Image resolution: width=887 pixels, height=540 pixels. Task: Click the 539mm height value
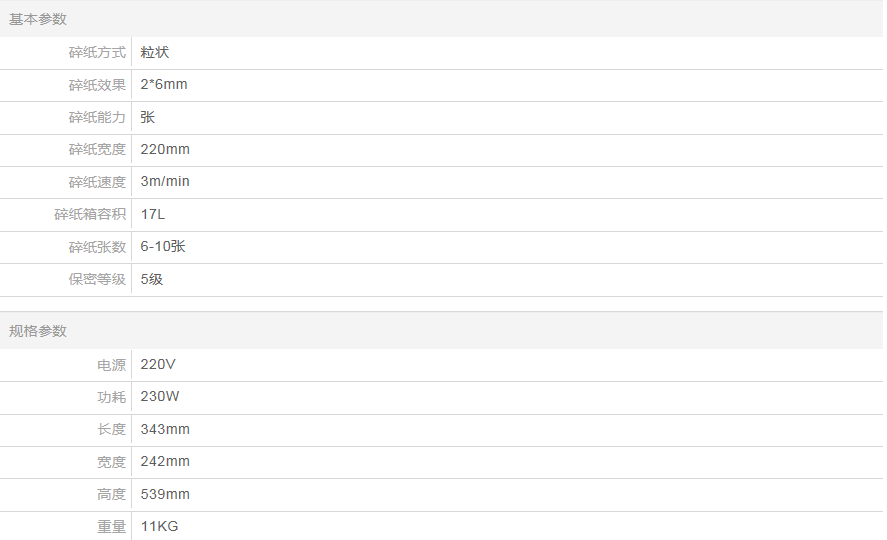165,495
